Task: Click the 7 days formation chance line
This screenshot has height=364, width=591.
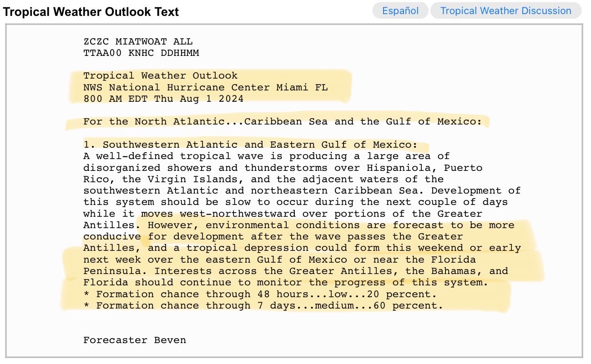Action: (263, 305)
